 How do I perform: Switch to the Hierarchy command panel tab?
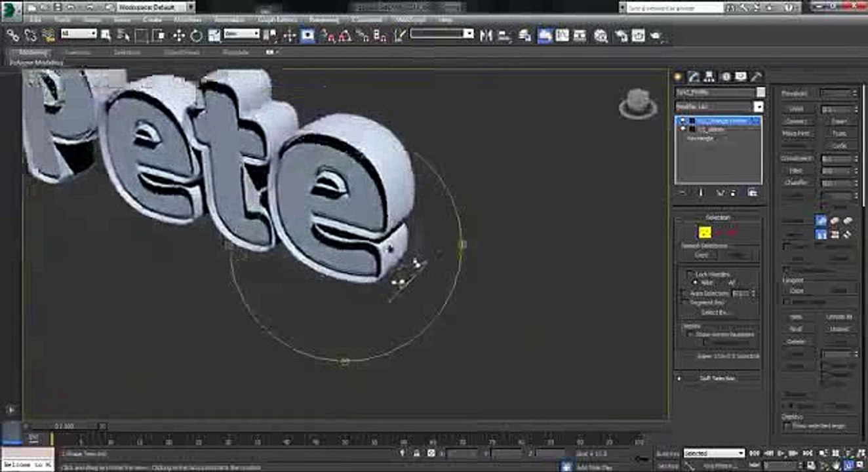pyautogui.click(x=710, y=77)
